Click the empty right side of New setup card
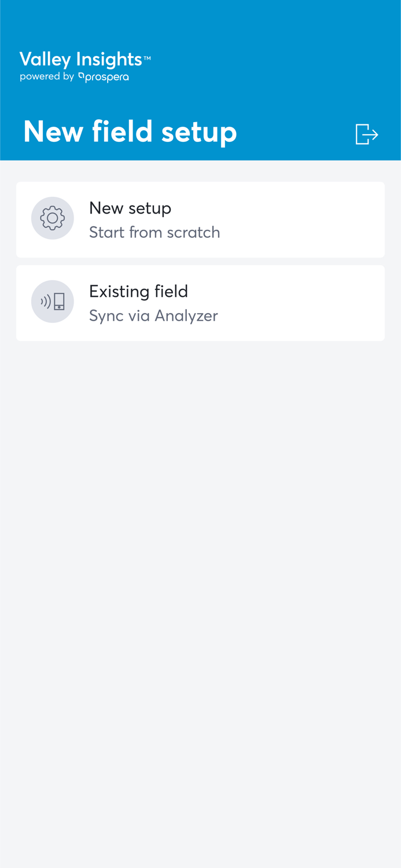 point(307,220)
